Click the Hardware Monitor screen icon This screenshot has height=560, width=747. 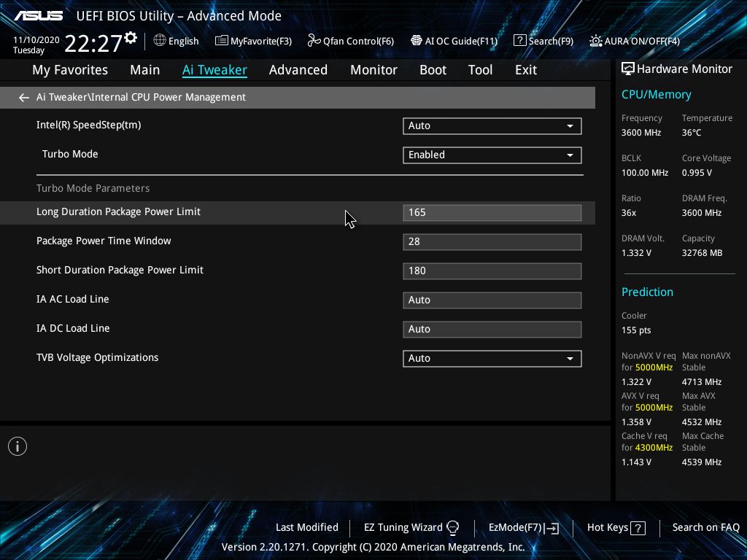pyautogui.click(x=628, y=69)
